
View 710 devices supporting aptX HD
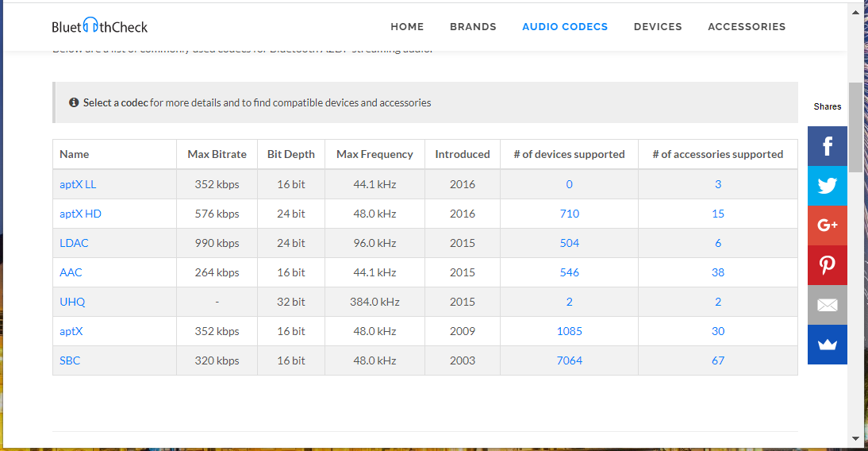pyautogui.click(x=569, y=214)
